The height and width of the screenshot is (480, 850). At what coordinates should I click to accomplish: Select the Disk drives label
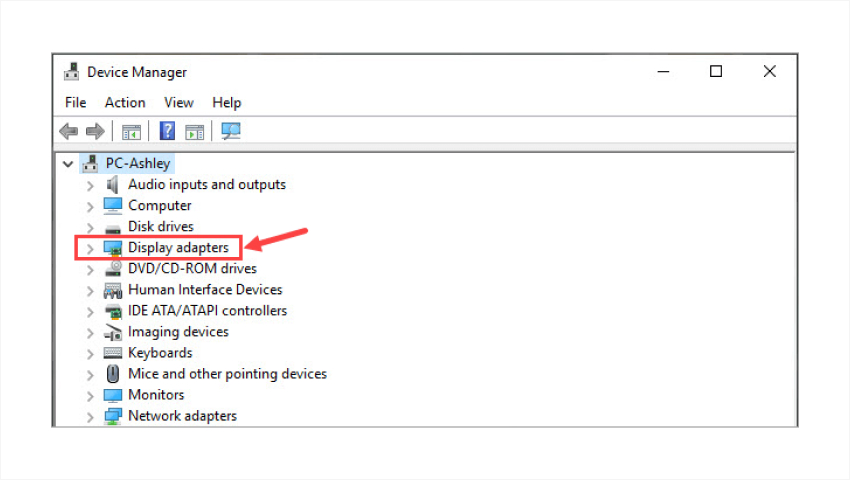(x=160, y=226)
